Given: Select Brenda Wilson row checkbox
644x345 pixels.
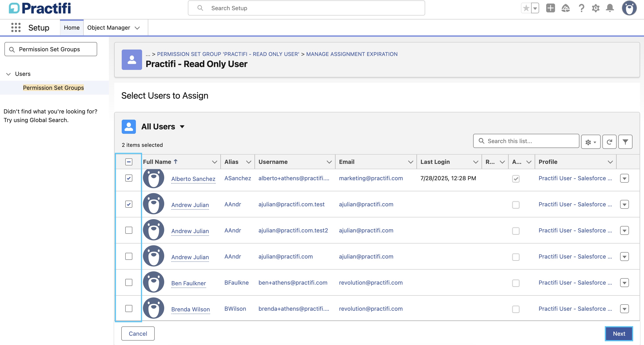Looking at the screenshot, I should [x=129, y=309].
